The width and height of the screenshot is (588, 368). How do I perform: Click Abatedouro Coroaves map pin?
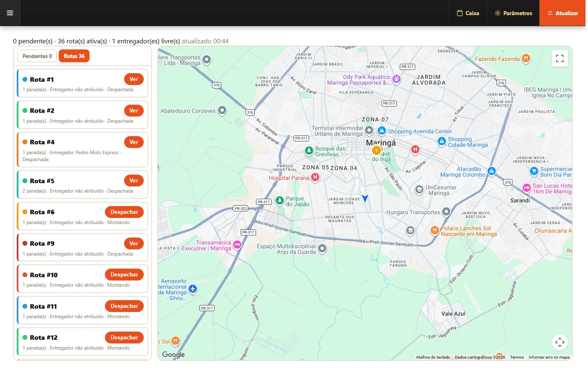[222, 110]
